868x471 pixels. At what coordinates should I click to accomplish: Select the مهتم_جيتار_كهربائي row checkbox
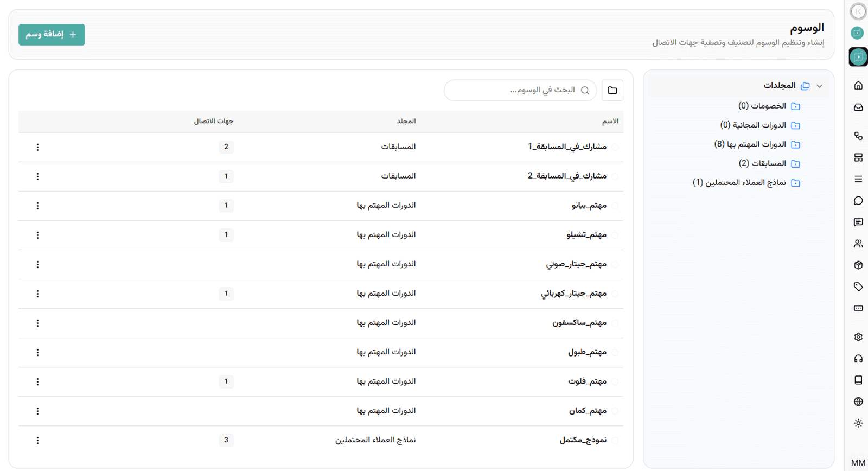(x=615, y=294)
